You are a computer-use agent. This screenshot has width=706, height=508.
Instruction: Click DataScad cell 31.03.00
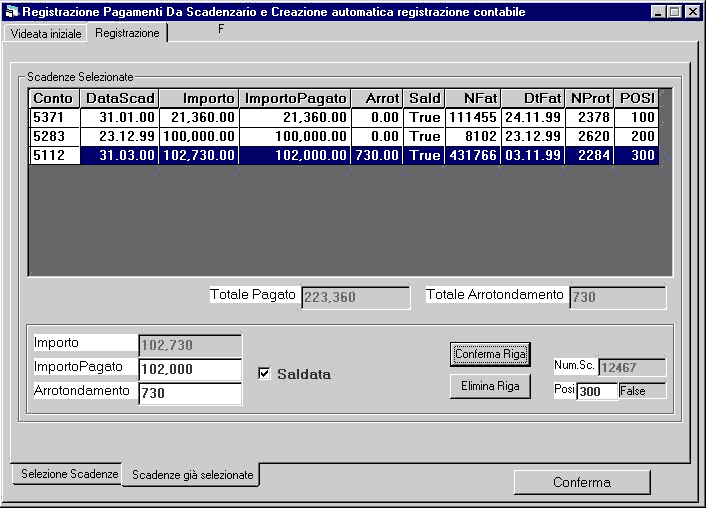119,155
